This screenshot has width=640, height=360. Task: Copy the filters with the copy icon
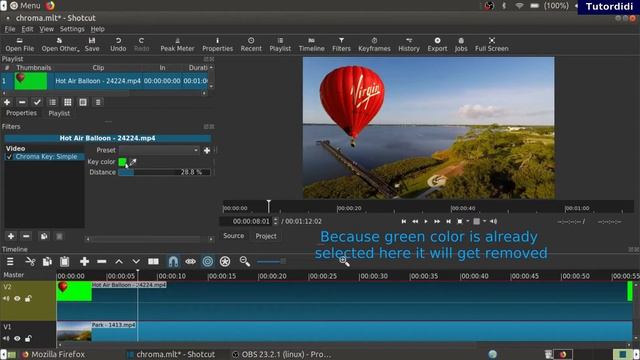pos(44,236)
